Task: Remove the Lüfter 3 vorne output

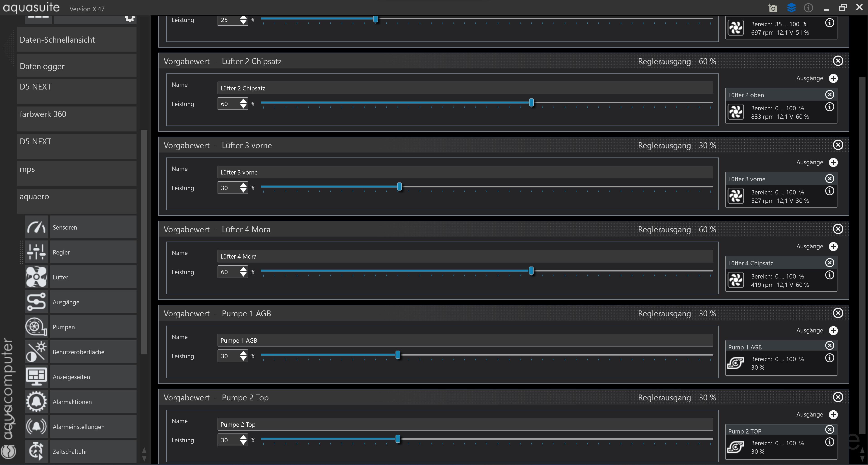Action: (x=830, y=179)
